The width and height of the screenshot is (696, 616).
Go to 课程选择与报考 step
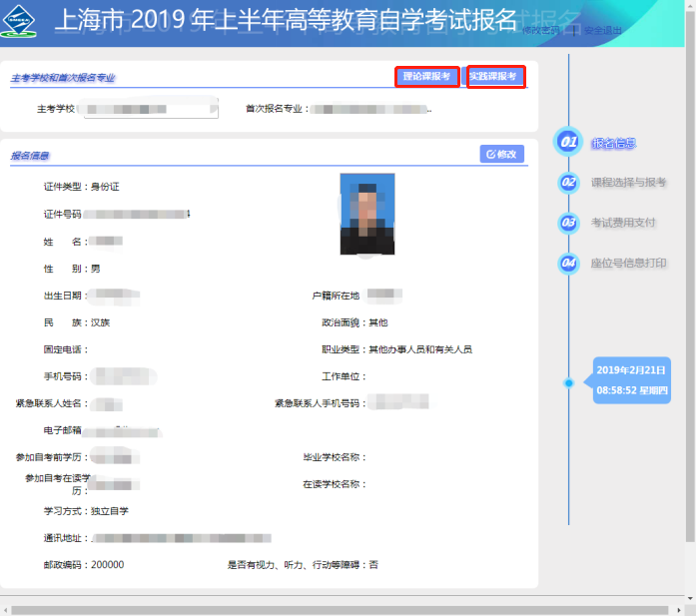click(x=628, y=183)
